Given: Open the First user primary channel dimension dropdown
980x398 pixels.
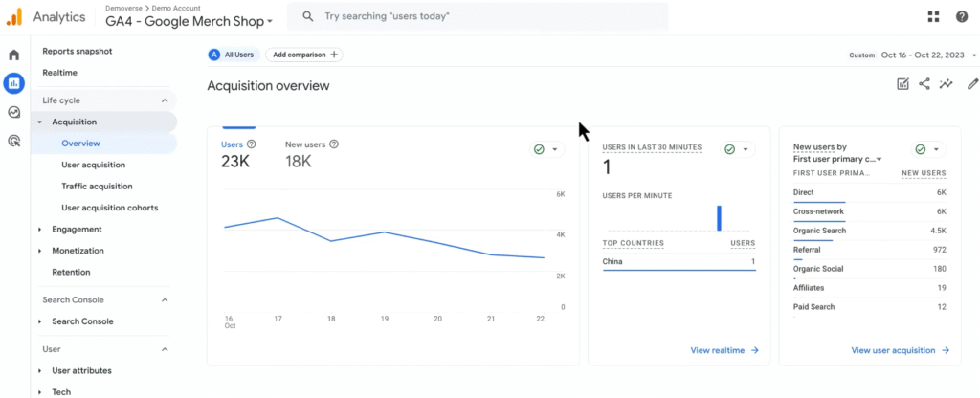Looking at the screenshot, I should pos(837,159).
